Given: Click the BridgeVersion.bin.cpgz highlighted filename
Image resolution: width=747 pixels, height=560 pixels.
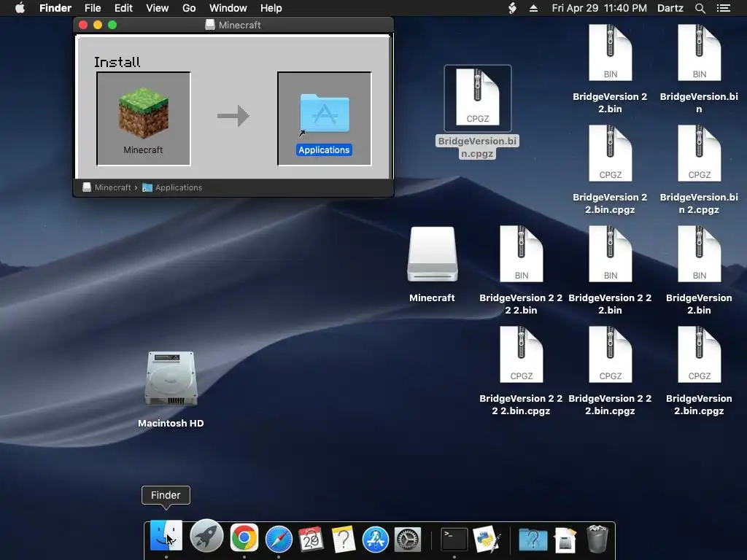Looking at the screenshot, I should coord(477,147).
